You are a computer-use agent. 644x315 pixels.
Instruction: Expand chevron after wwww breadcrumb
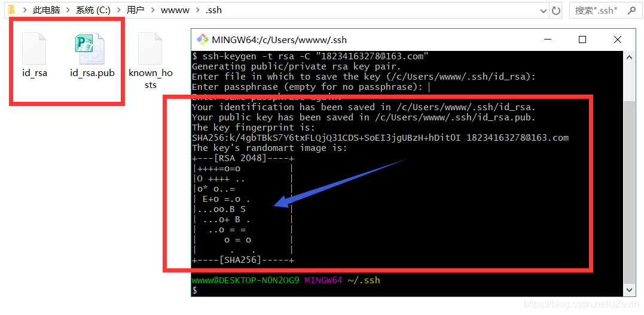pos(198,10)
